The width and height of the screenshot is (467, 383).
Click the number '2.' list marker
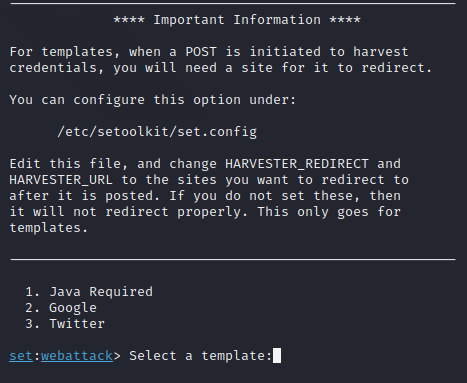33,308
